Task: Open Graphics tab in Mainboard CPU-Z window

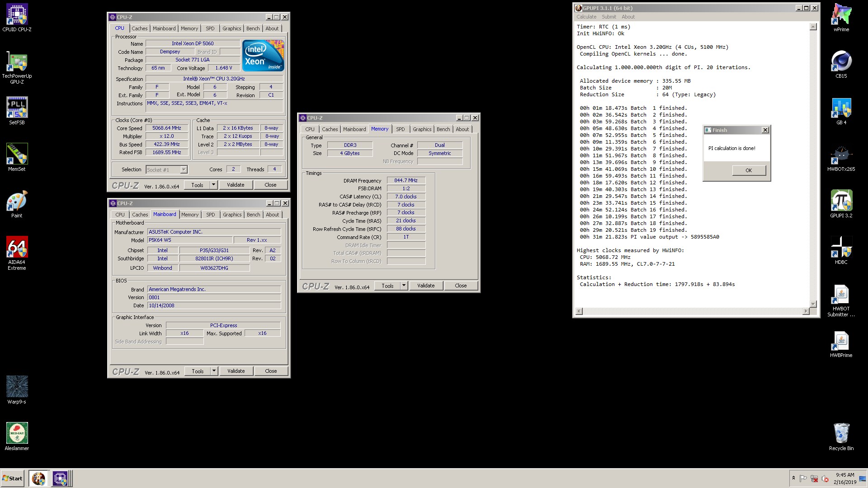Action: (x=232, y=215)
